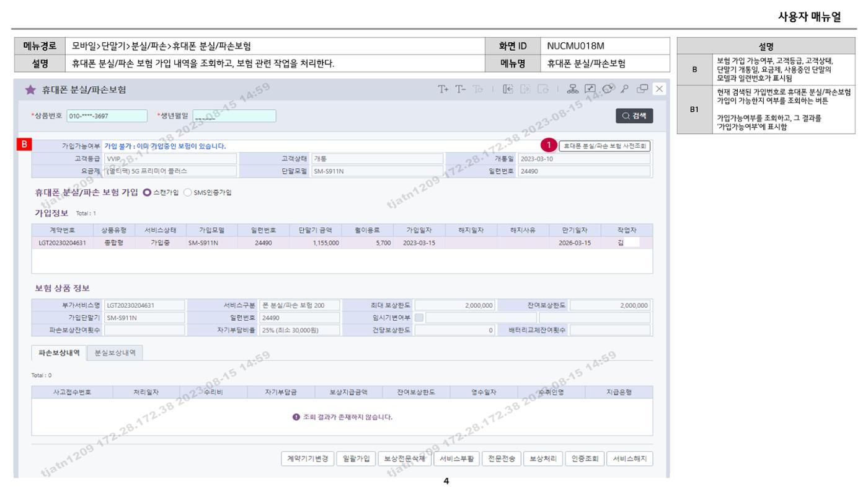
Task: Select the 스캔가입 radio option
Action: tap(147, 192)
